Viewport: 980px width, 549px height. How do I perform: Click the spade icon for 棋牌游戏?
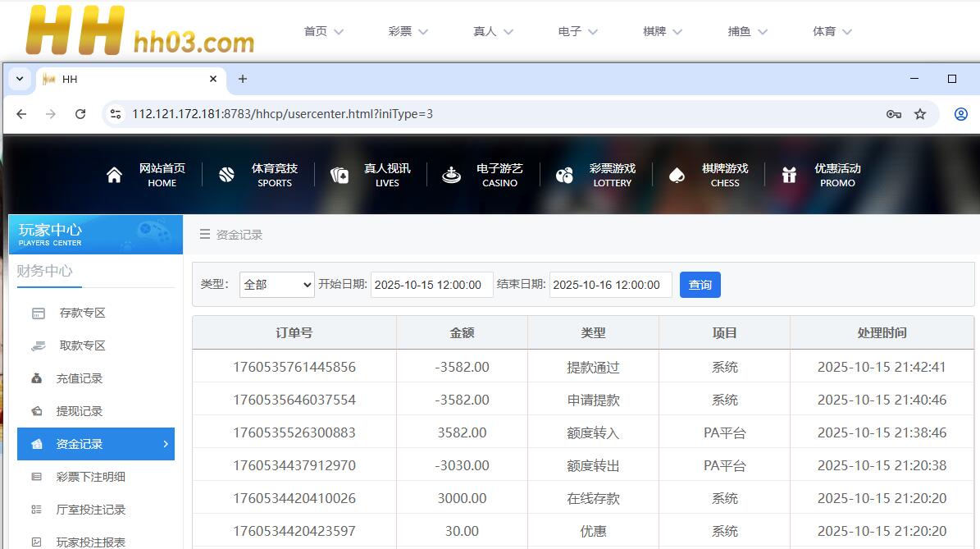[x=677, y=175]
